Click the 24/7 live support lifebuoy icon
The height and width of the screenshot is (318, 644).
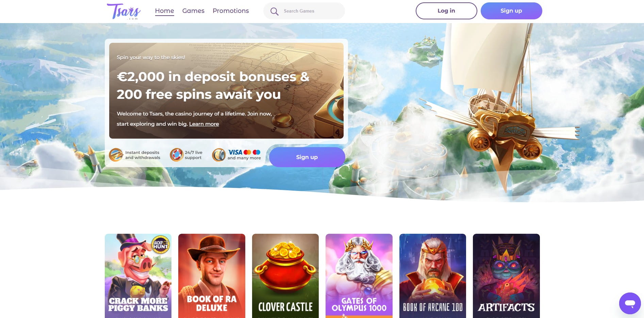(x=177, y=155)
